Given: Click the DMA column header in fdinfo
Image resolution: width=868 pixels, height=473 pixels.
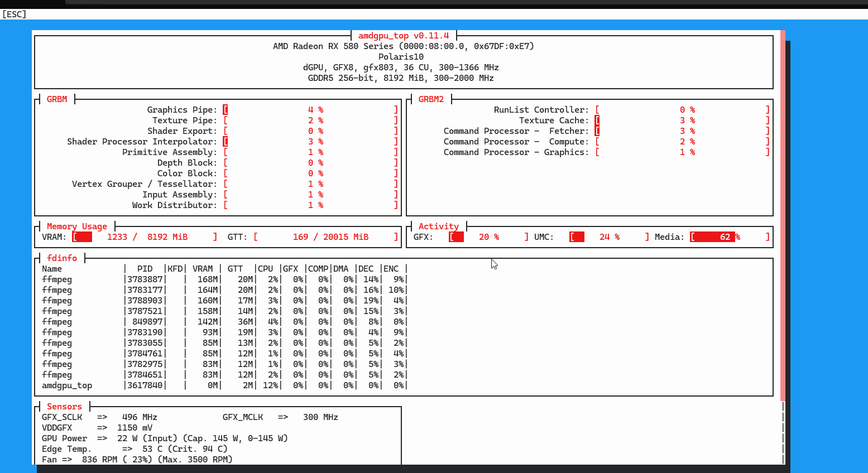Looking at the screenshot, I should pyautogui.click(x=341, y=269).
